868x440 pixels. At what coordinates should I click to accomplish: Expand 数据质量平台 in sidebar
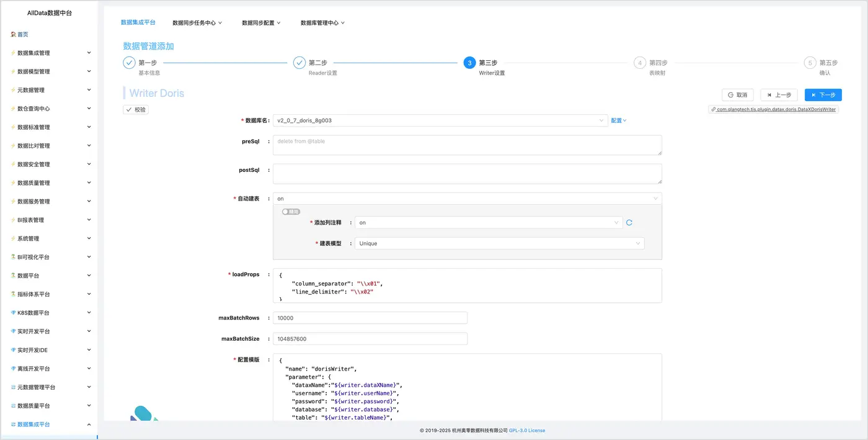(50, 406)
